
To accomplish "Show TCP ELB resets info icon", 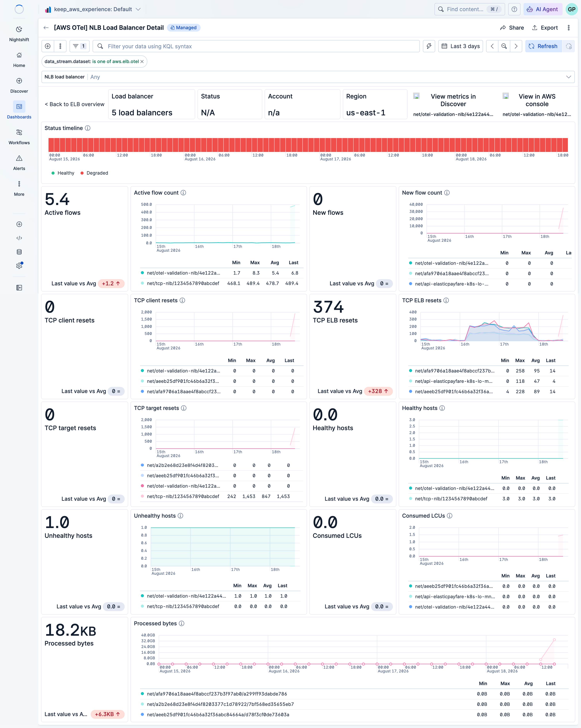I will 446,300.
